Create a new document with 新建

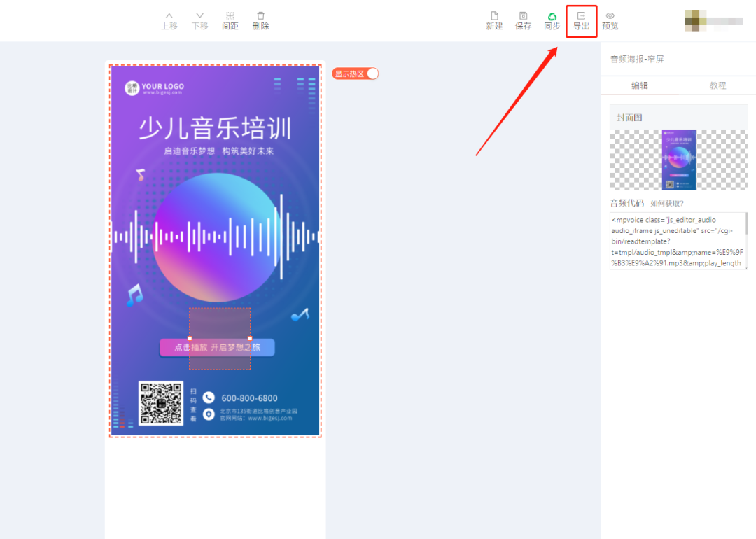[x=494, y=21]
